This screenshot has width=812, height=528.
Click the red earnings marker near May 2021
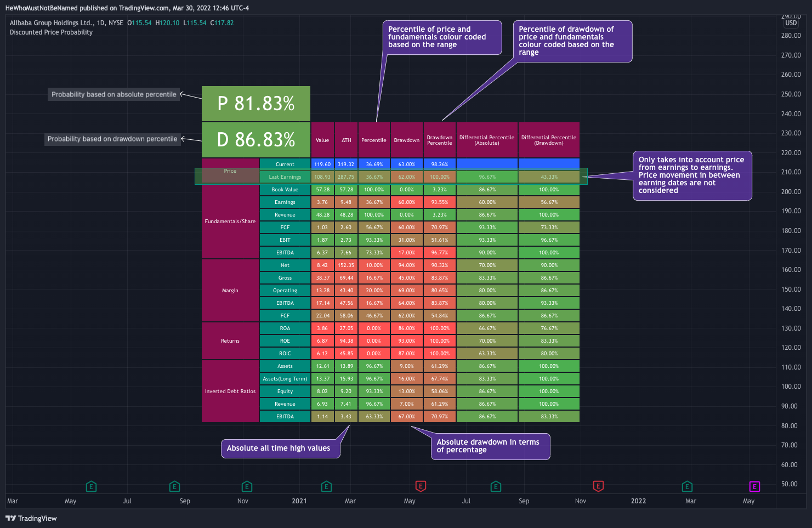coord(421,486)
